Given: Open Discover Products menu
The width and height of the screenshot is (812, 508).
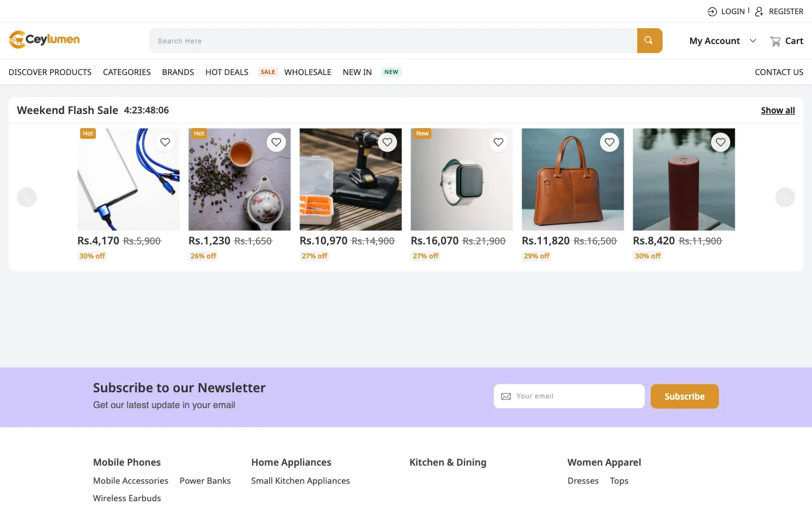Looking at the screenshot, I should click(50, 72).
